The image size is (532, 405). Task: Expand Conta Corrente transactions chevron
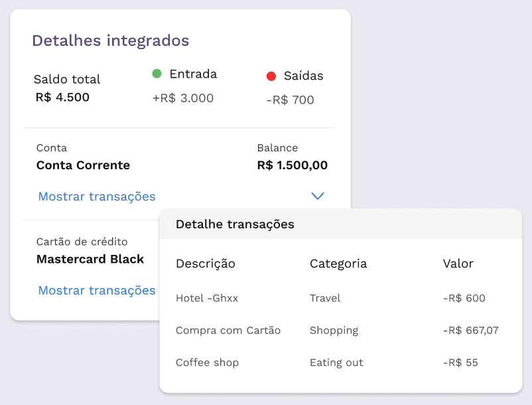point(318,197)
